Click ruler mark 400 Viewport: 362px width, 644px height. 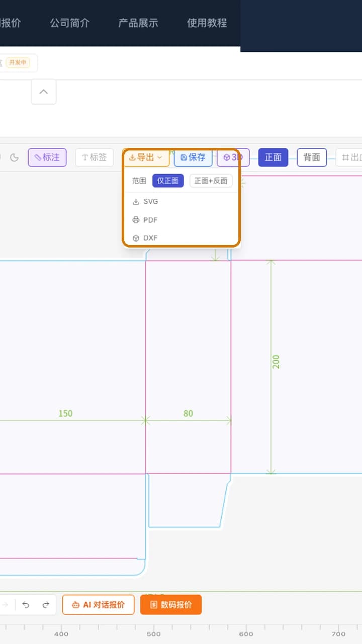[61, 634]
